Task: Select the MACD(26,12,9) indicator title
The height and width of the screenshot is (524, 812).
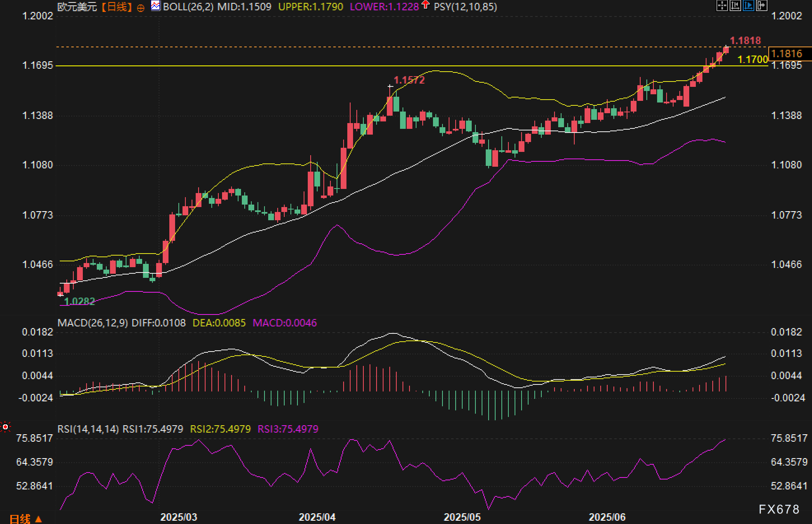Action: 93,323
